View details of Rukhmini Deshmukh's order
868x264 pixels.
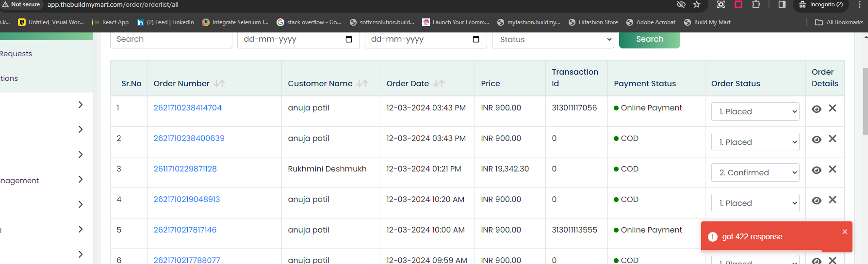pos(817,170)
